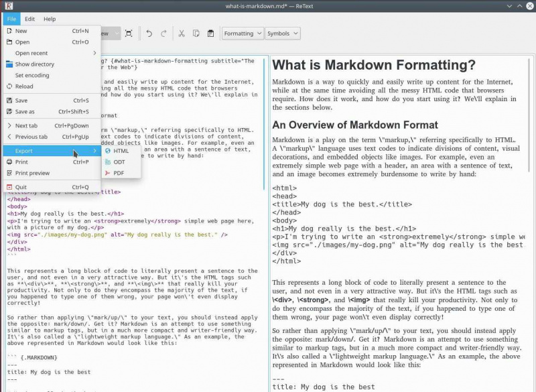Screen dimensions: 536x392
Task: Select Show directory menu entry
Action: pyautogui.click(x=52, y=64)
